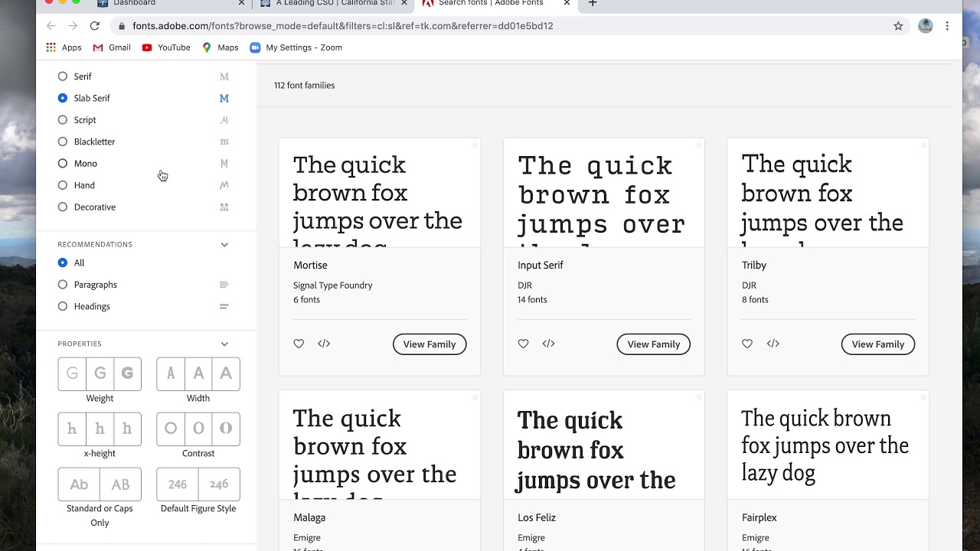Choose the light weight G icon
The width and height of the screenshot is (980, 551).
(x=72, y=373)
